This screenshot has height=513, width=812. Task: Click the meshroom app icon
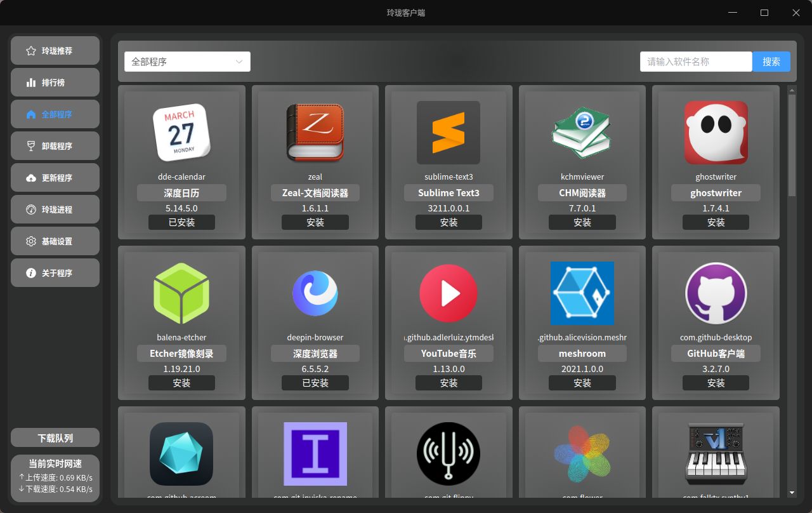[x=582, y=293]
